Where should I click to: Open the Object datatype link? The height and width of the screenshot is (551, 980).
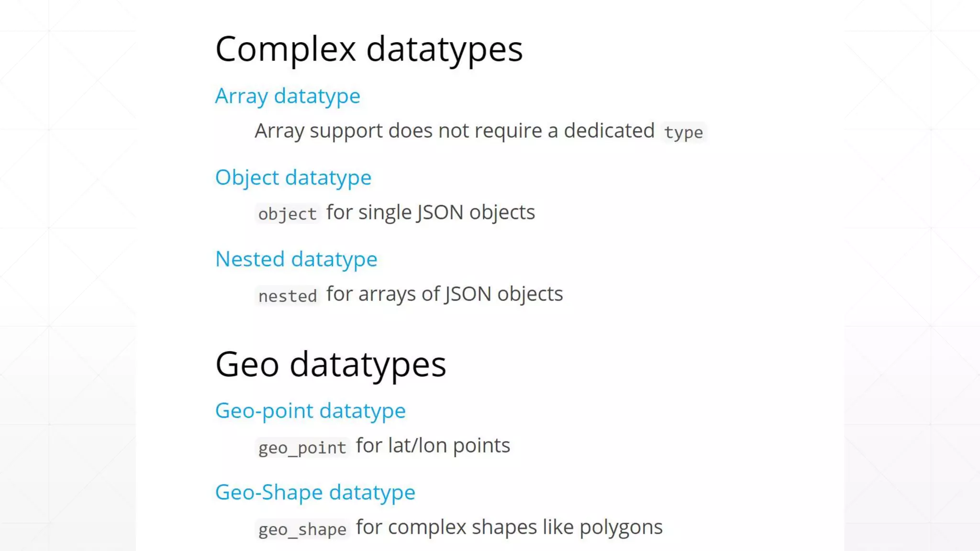293,177
